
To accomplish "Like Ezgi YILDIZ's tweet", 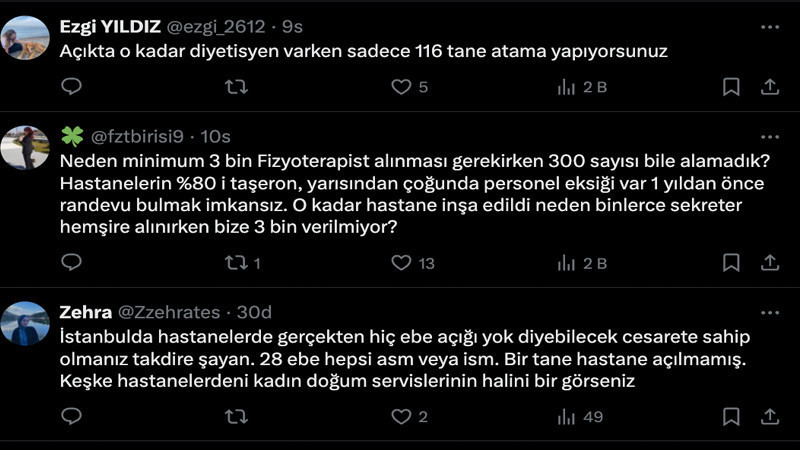I will (x=401, y=87).
